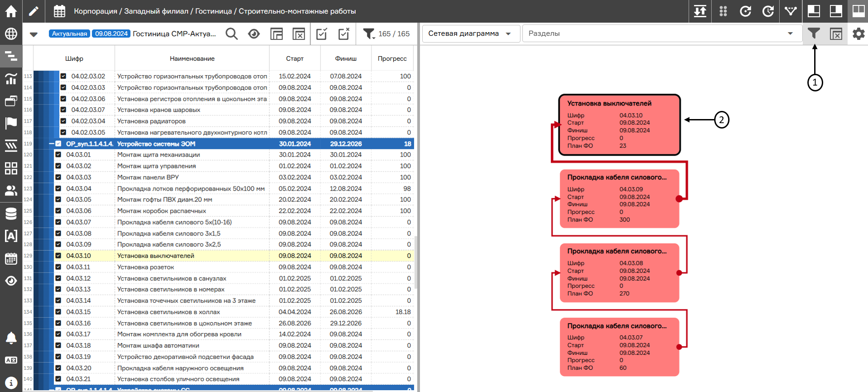Click the diagram filter funnel icon

click(814, 33)
